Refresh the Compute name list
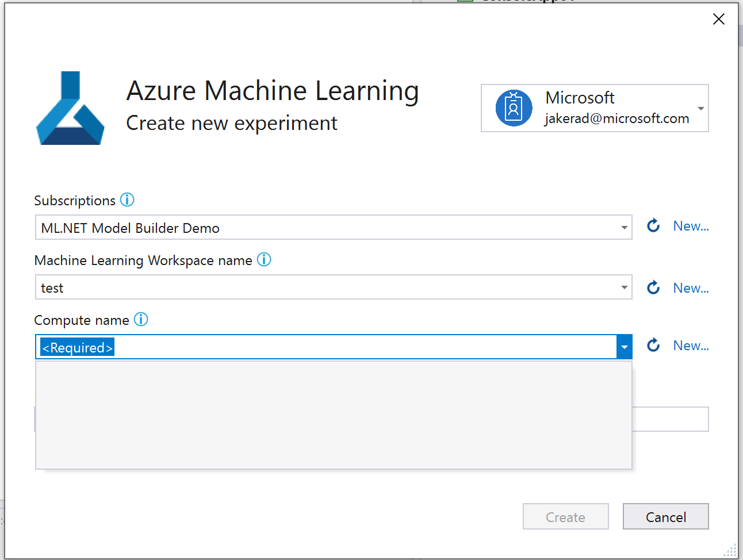 tap(653, 345)
